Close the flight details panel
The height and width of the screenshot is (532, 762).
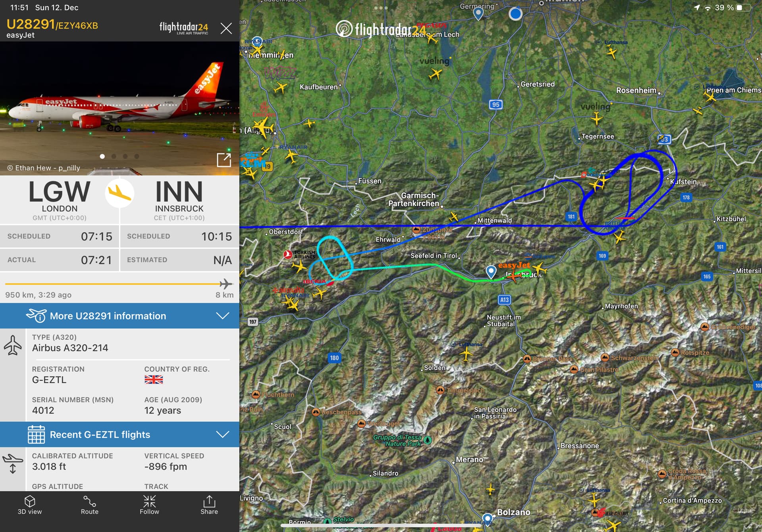tap(226, 28)
